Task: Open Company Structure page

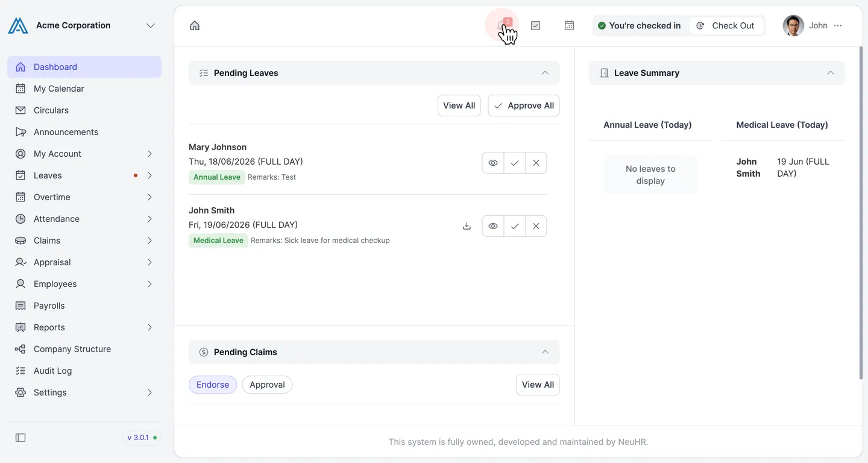Action: pos(84,349)
